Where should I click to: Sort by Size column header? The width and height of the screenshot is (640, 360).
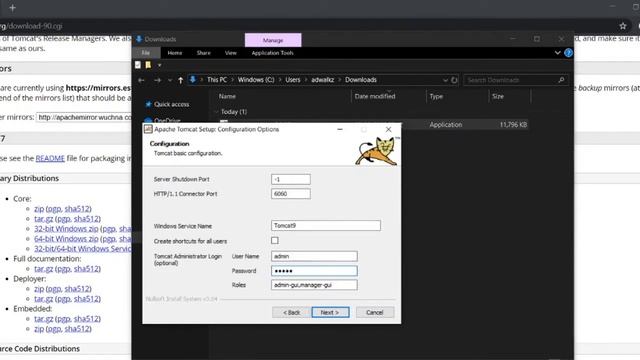point(498,96)
